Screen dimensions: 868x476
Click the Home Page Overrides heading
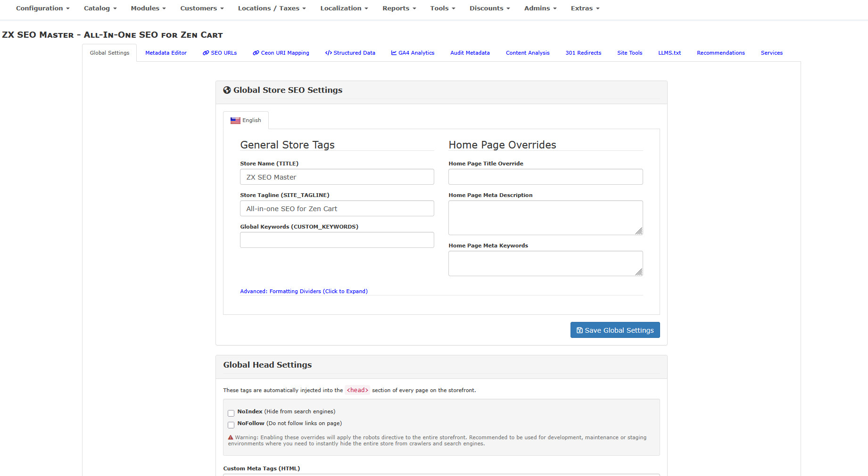click(503, 145)
